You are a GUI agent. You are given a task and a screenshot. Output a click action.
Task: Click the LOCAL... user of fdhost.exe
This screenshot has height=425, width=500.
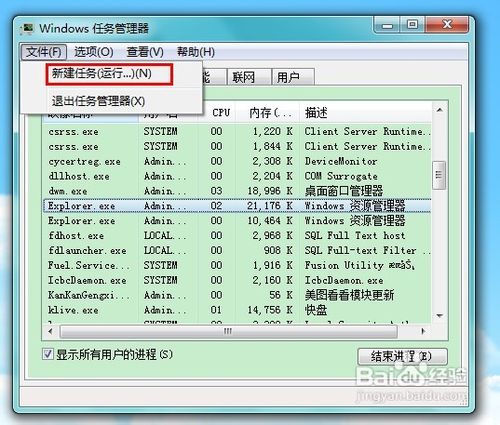(165, 235)
